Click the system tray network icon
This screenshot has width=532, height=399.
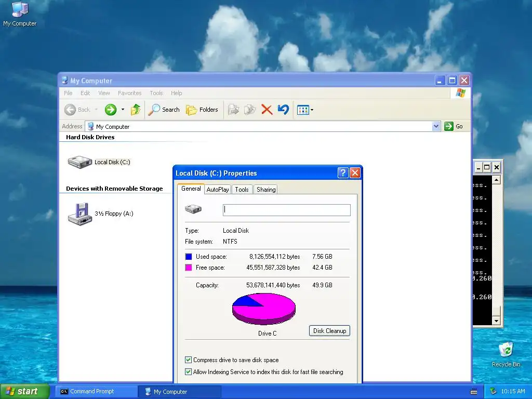tap(494, 391)
